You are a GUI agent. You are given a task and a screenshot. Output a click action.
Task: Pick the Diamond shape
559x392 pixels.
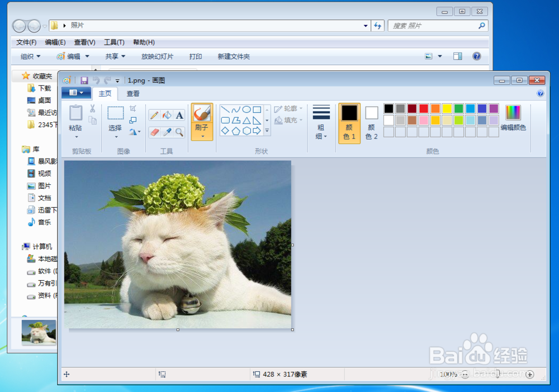(x=225, y=131)
